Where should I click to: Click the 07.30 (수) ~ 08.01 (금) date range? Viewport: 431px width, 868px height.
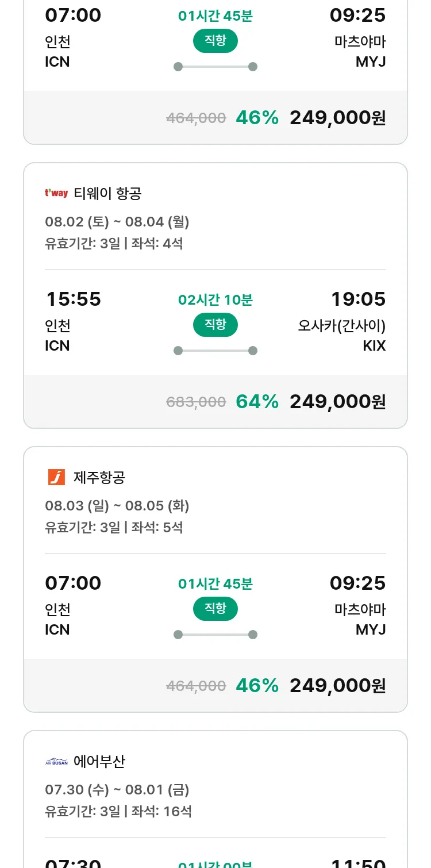click(117, 790)
